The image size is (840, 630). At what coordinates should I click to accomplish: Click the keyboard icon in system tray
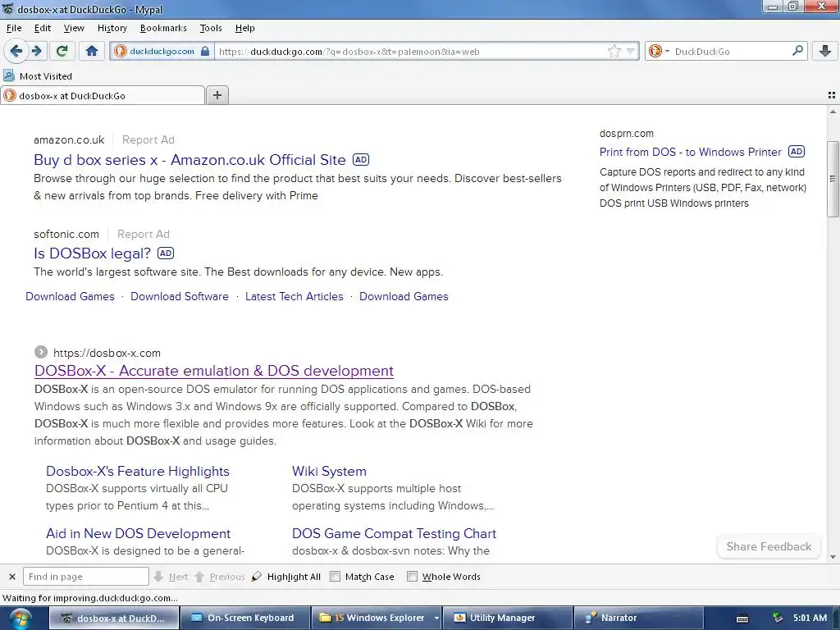(742, 619)
